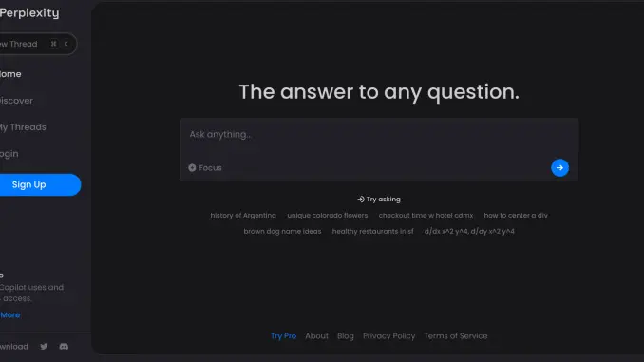
Task: Click the blue arrow submit button
Action: pos(559,167)
